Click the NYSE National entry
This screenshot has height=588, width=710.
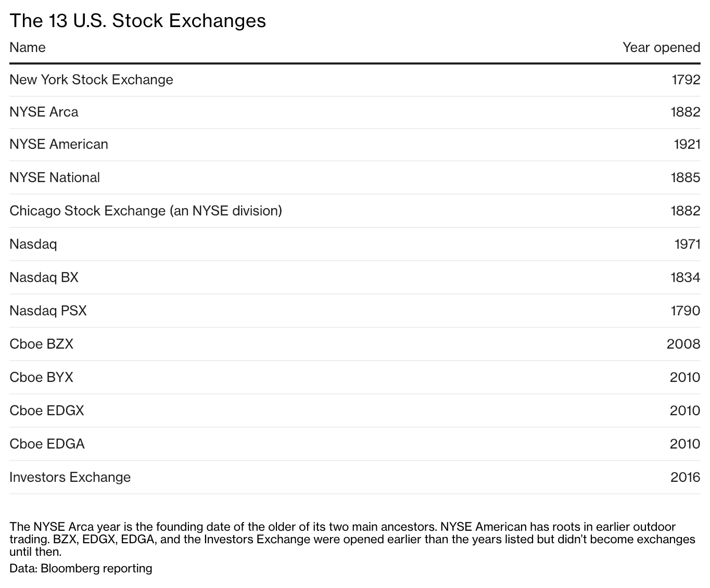[55, 177]
